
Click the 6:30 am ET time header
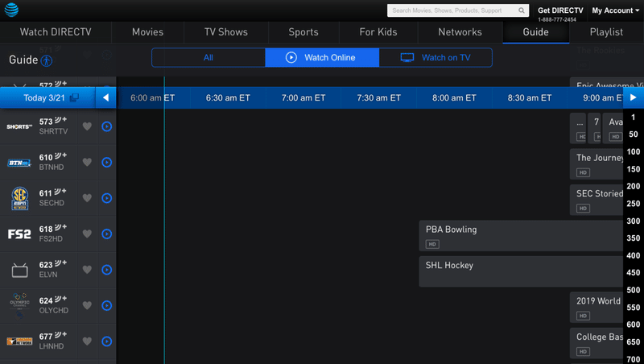click(228, 97)
